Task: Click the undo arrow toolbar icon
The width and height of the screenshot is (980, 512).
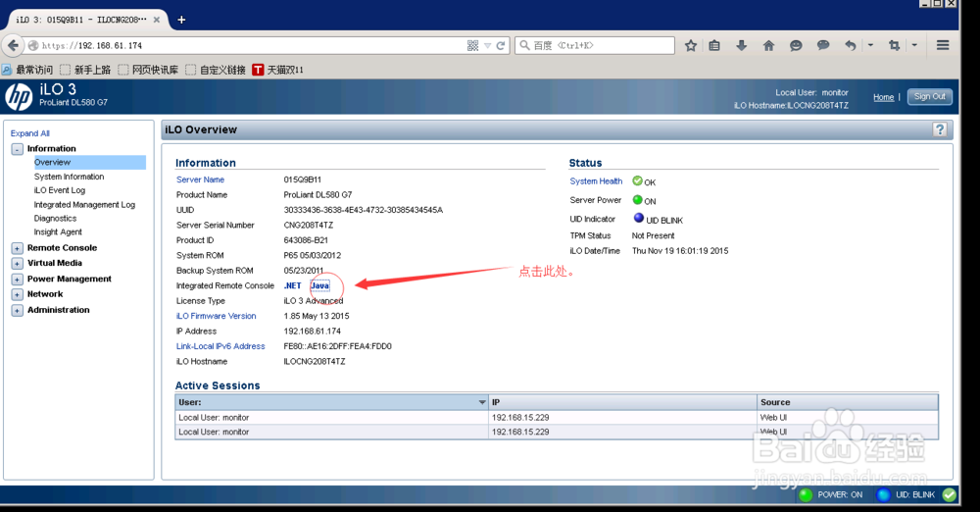Action: tap(850, 46)
